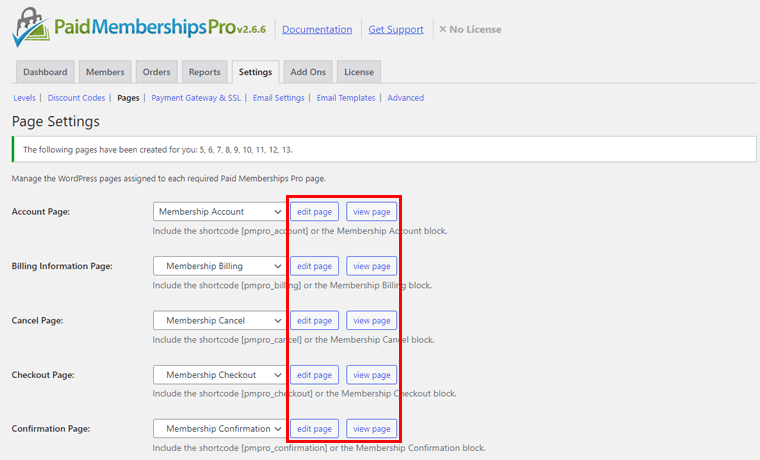Click the 'Account Page:' label
This screenshot has width=760, height=460.
click(41, 212)
